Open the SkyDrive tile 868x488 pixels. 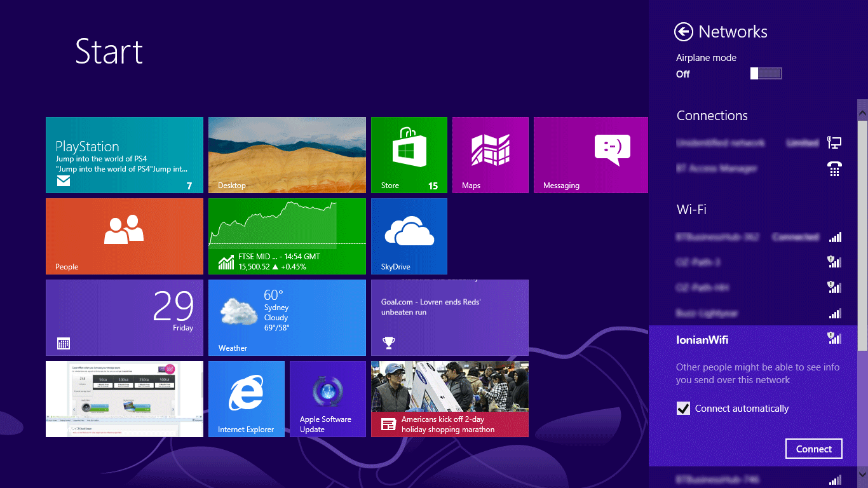click(409, 236)
